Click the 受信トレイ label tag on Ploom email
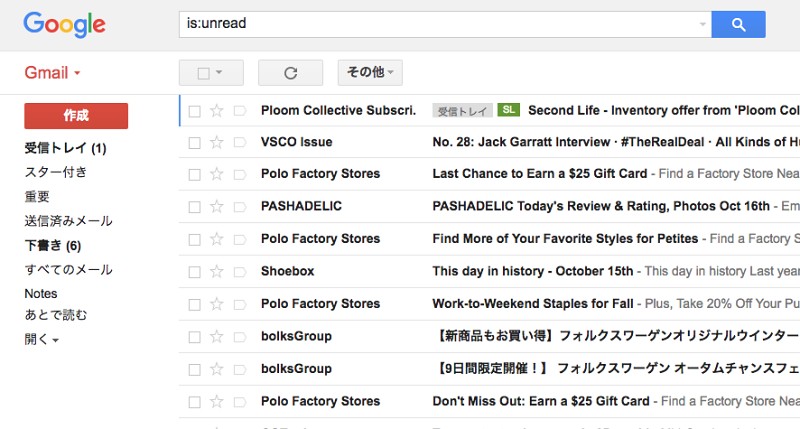This screenshot has height=429, width=800. (x=462, y=111)
